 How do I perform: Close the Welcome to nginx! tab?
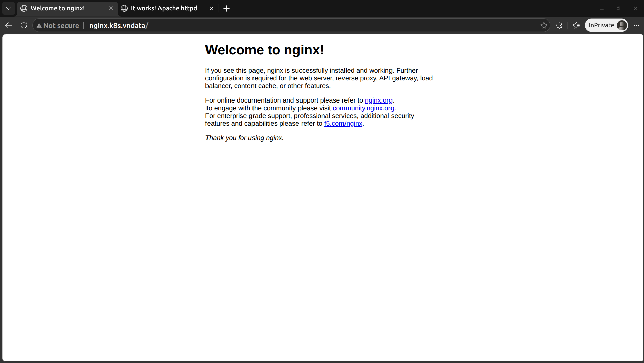[x=111, y=8]
